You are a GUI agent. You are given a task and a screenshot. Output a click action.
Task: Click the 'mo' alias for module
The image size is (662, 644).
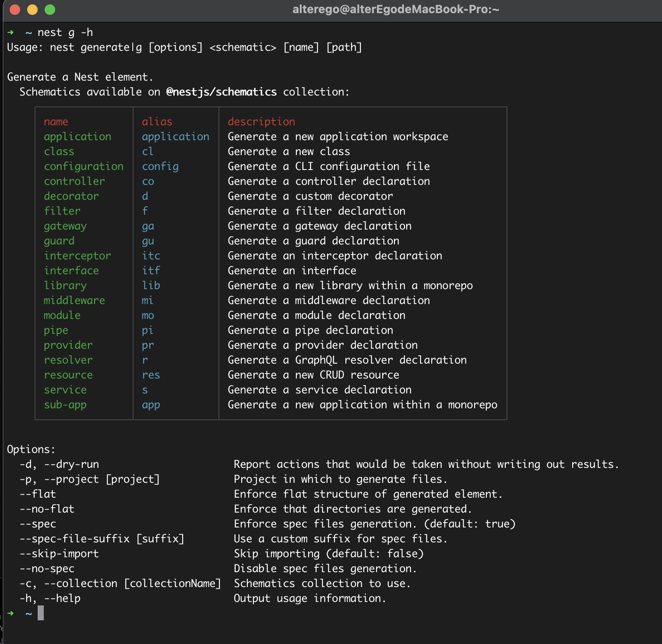click(x=148, y=315)
